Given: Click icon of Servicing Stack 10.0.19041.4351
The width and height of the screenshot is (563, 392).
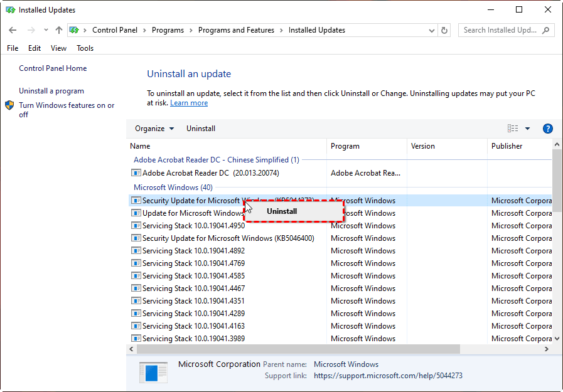Looking at the screenshot, I should 136,301.
